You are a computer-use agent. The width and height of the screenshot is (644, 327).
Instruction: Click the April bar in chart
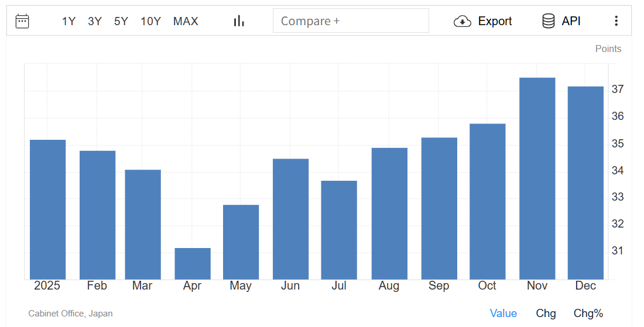coord(193,264)
